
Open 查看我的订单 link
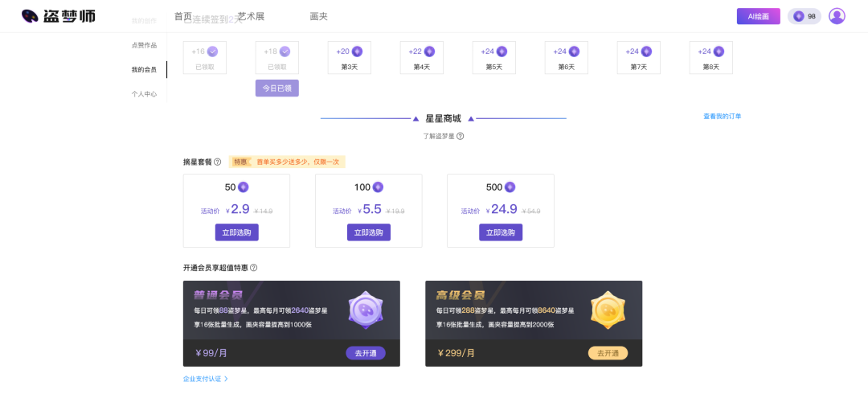(722, 117)
